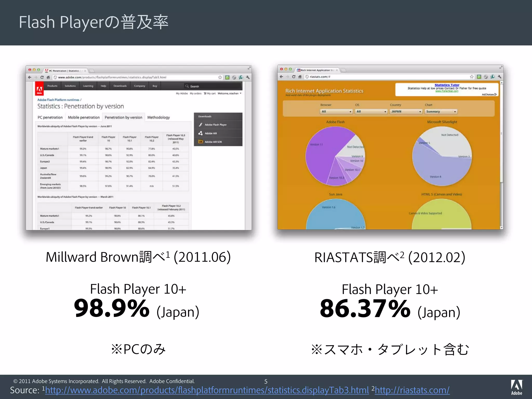This screenshot has height=399, width=532.
Task: Click the Statistics Tutor ad link
Action: tap(447, 85)
